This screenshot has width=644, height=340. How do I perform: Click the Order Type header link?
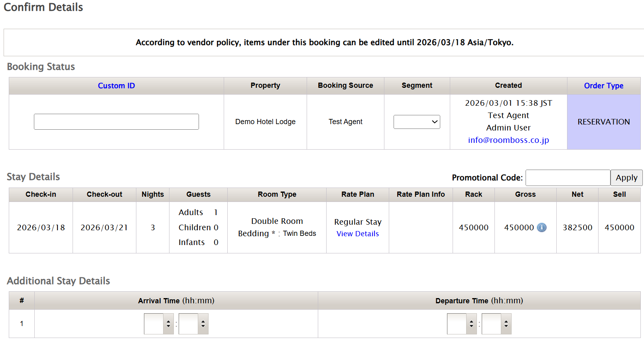pyautogui.click(x=603, y=86)
